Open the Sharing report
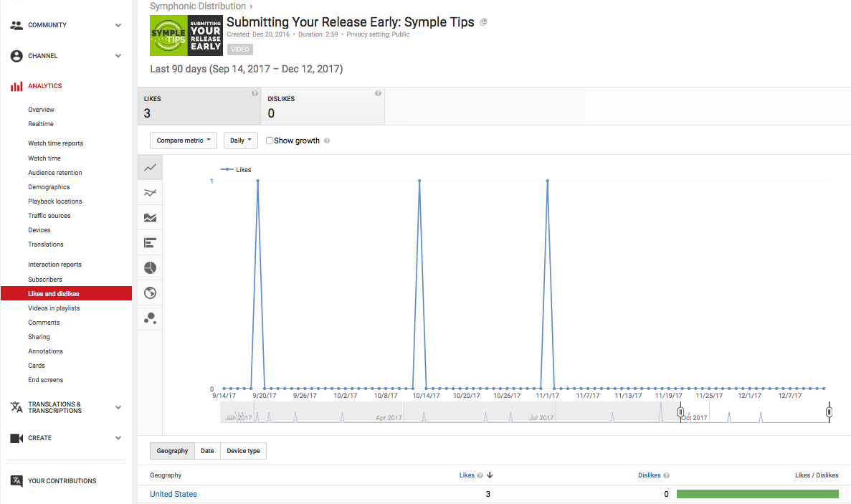Viewport: 851px width, 504px height. pyautogui.click(x=39, y=337)
